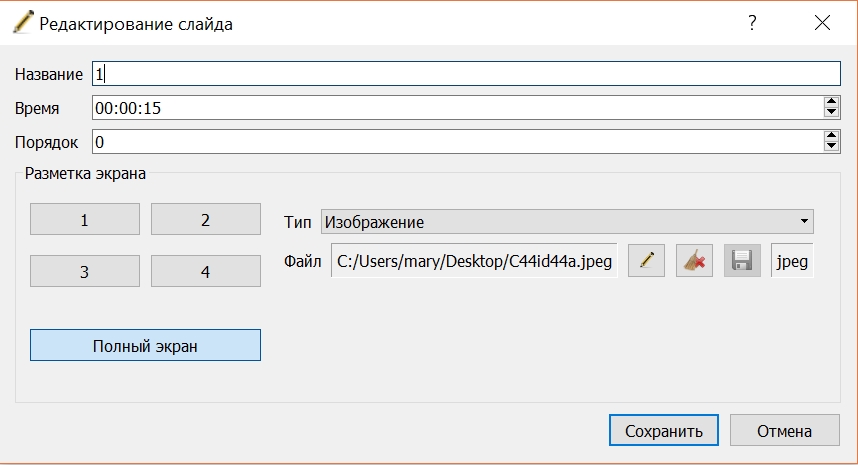Click the Время label
This screenshot has height=465, width=858.
coord(37,108)
